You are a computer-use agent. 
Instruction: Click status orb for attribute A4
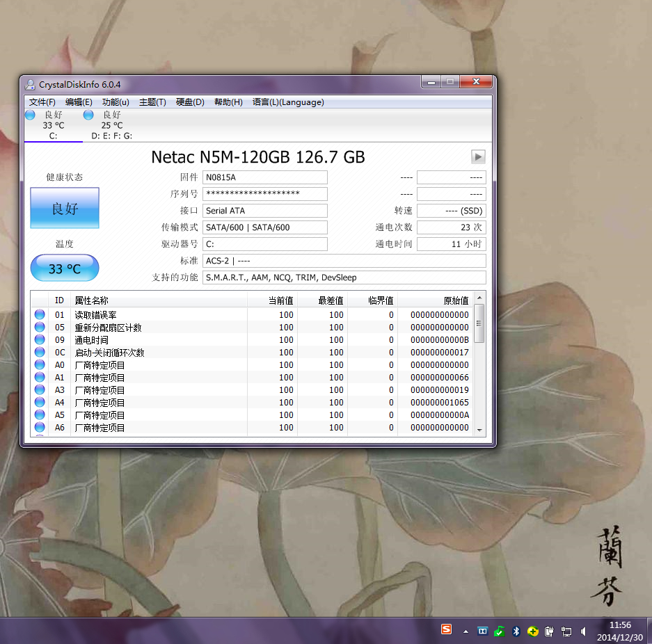[x=40, y=402]
